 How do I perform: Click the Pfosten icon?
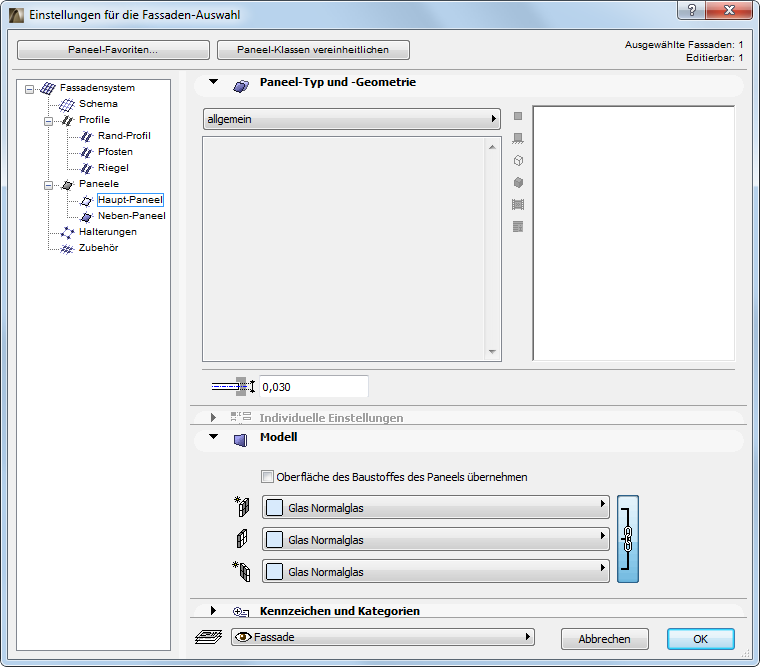(x=86, y=152)
